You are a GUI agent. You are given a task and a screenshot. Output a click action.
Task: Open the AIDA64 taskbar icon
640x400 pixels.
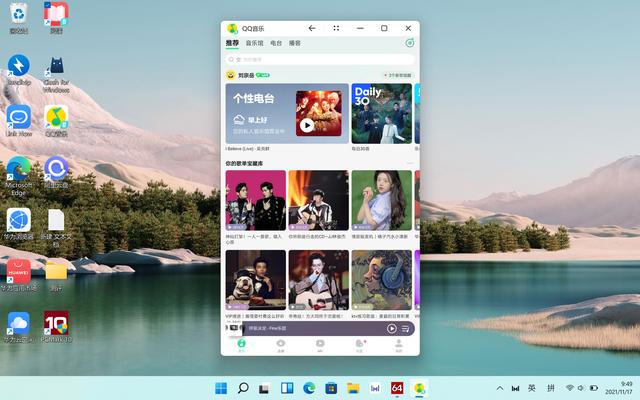397,388
